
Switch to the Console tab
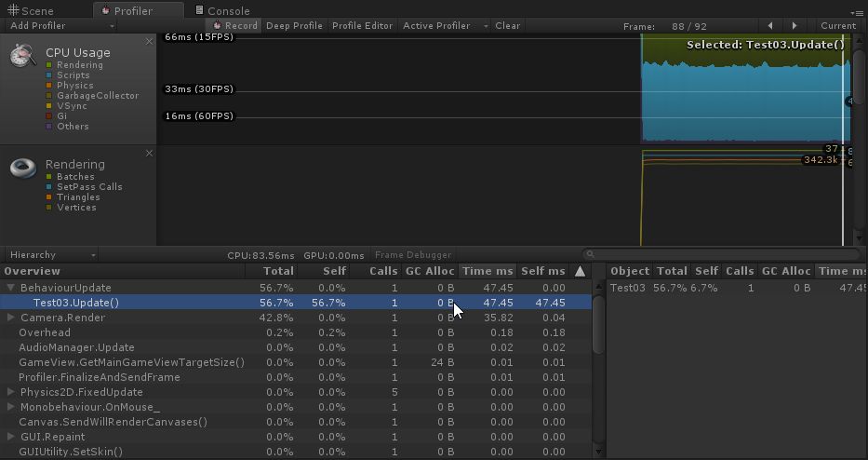[x=223, y=10]
